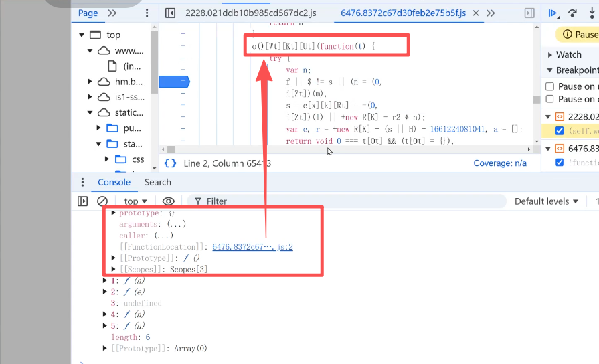Screen dimensions: 599x364
Task: Enable second Pause on checkbox
Action: pyautogui.click(x=549, y=99)
